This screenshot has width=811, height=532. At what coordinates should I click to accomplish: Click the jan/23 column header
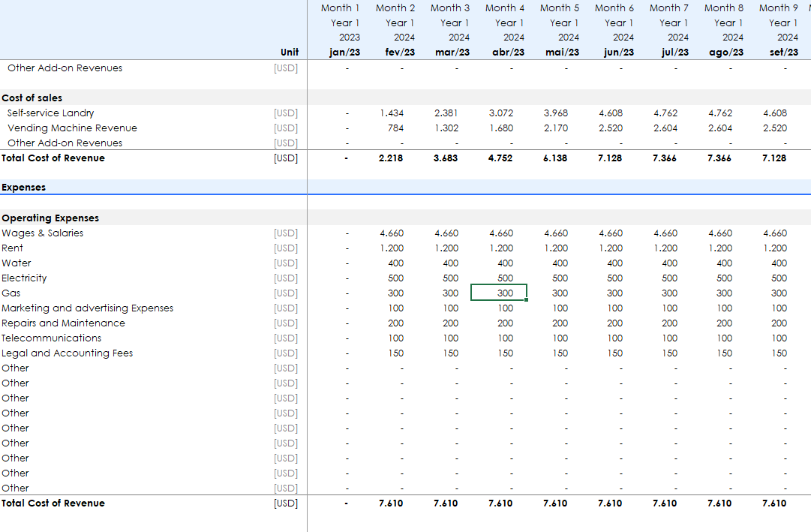coord(344,53)
